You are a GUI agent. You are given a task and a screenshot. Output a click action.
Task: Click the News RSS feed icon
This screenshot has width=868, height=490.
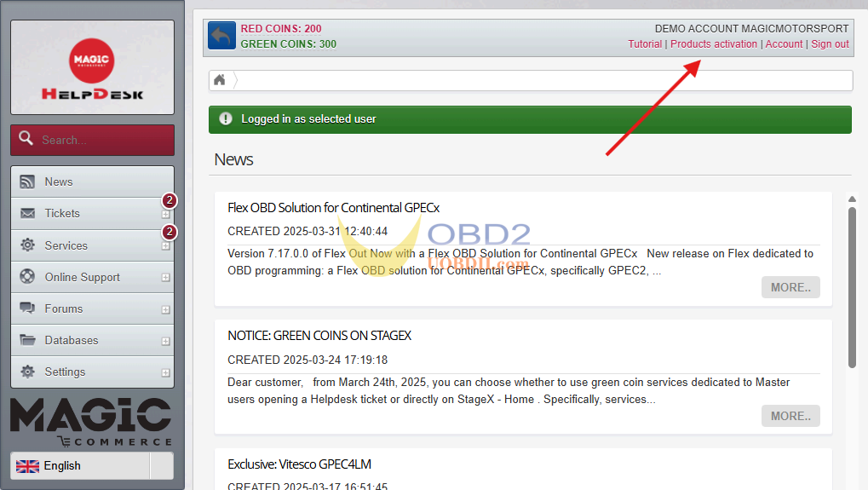27,182
